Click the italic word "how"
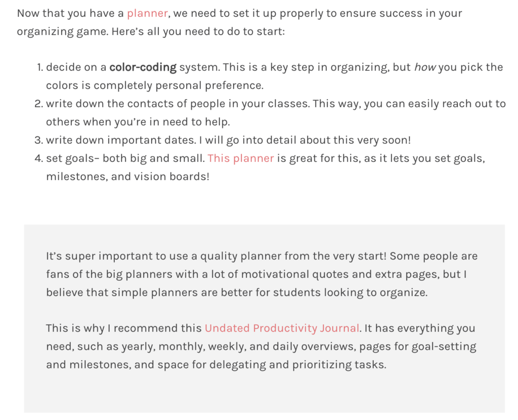Image resolution: width=518 pixels, height=420 pixels. point(425,67)
